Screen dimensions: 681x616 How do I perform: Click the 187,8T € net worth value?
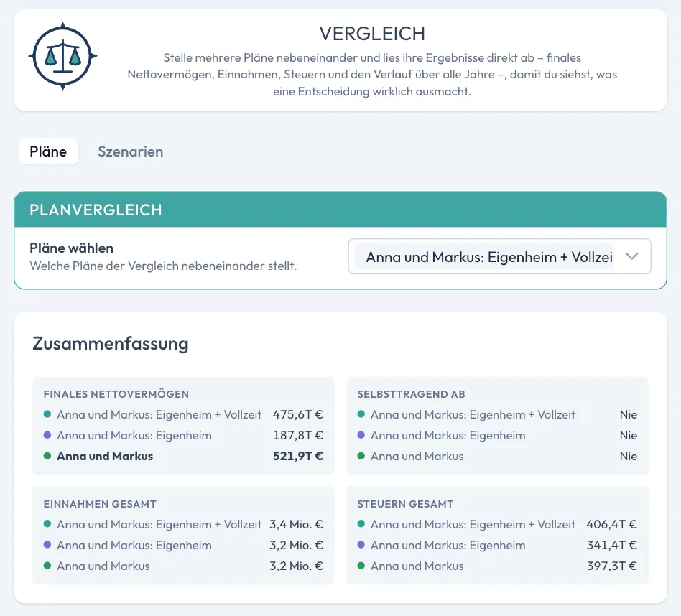click(x=298, y=435)
